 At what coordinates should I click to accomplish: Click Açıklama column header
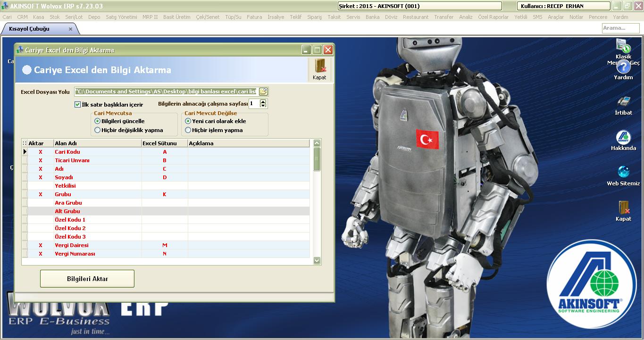pyautogui.click(x=249, y=143)
